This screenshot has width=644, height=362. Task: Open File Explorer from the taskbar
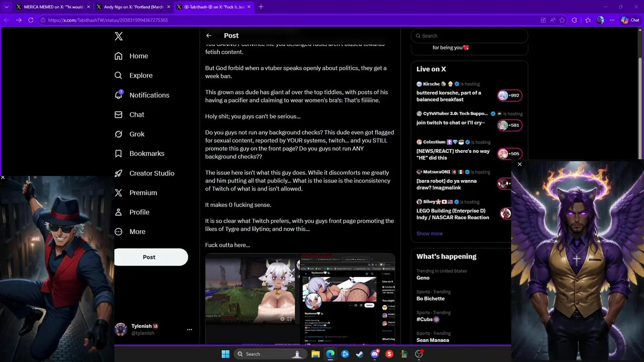click(315, 354)
